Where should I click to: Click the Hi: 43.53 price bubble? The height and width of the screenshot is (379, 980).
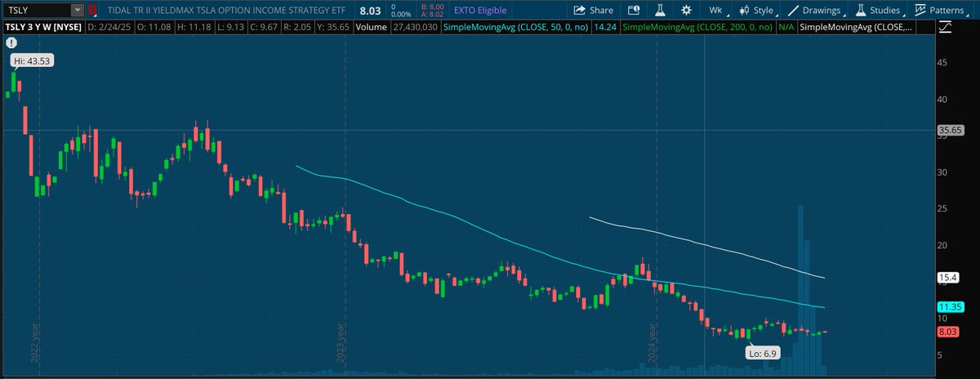(31, 62)
